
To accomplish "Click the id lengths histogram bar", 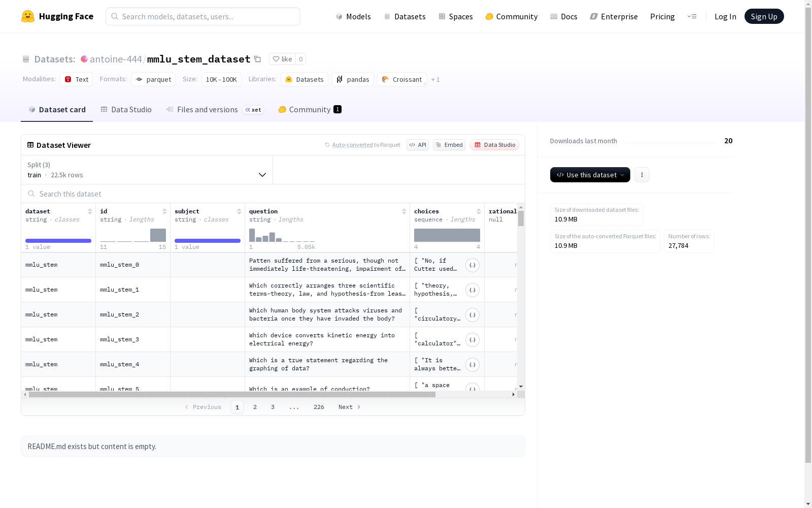I will pyautogui.click(x=158, y=235).
